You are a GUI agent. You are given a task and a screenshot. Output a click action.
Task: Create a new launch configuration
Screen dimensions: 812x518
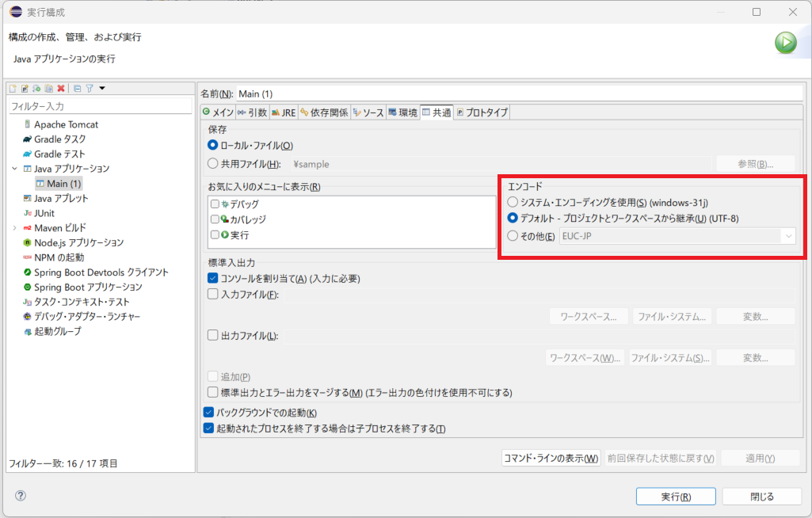[13, 88]
